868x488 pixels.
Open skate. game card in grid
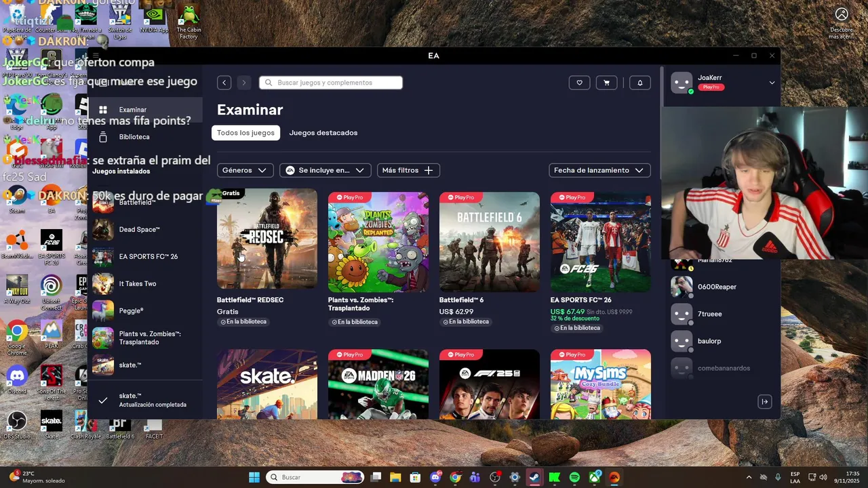267,384
